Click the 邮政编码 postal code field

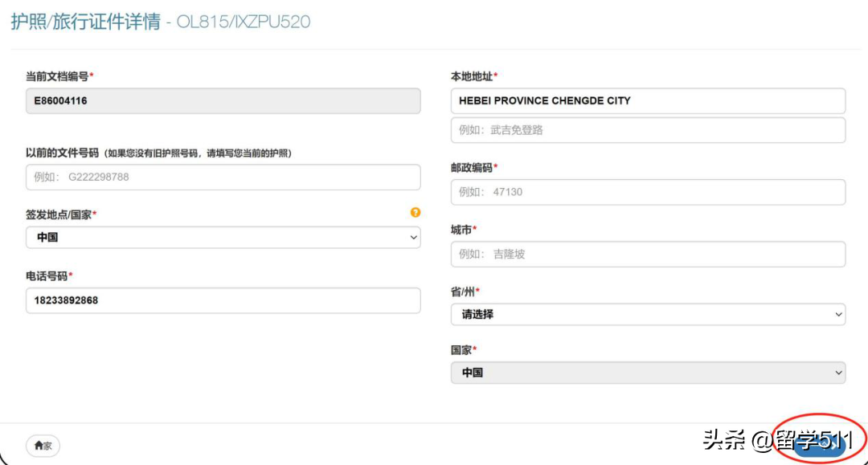click(x=648, y=192)
